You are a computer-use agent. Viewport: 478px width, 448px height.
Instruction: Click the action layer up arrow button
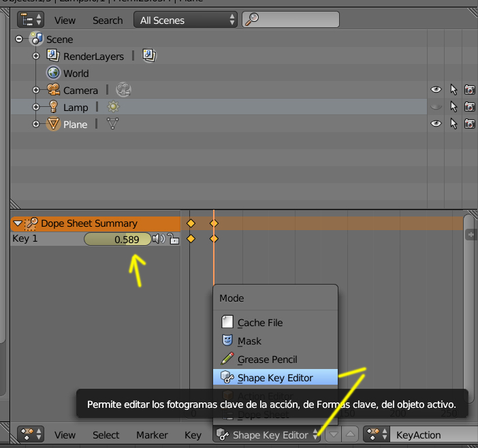(350, 434)
